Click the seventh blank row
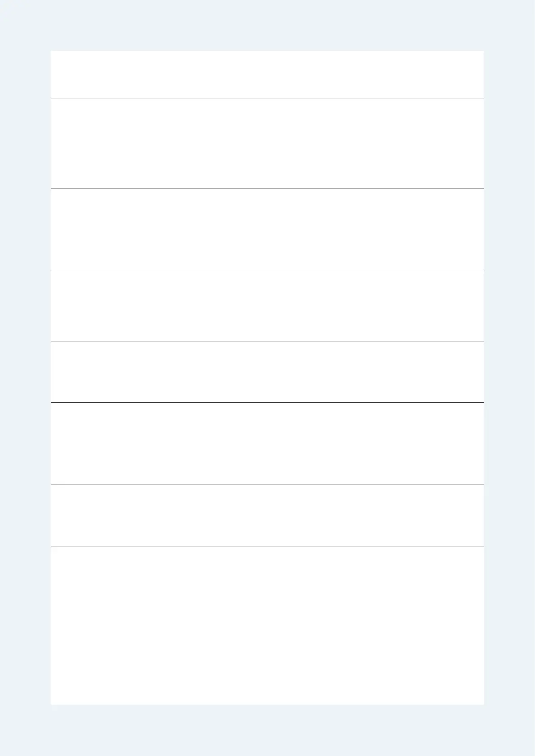Image resolution: width=535 pixels, height=756 pixels. point(267,515)
